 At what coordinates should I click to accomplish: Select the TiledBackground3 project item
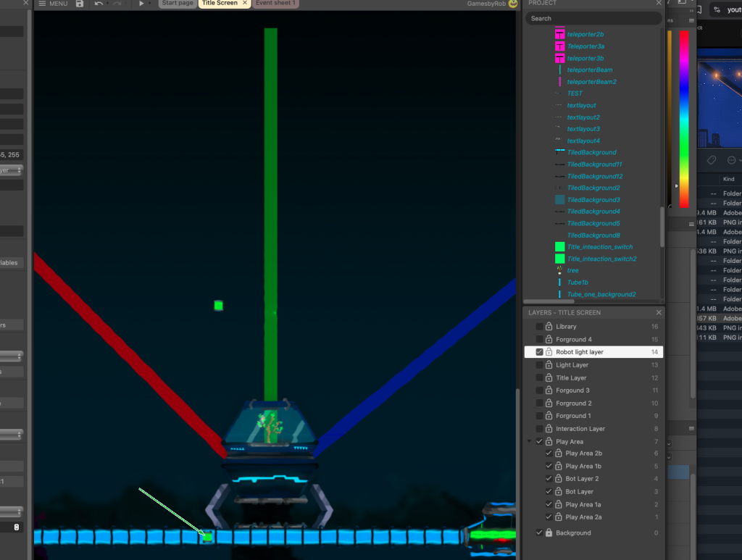[x=593, y=200]
